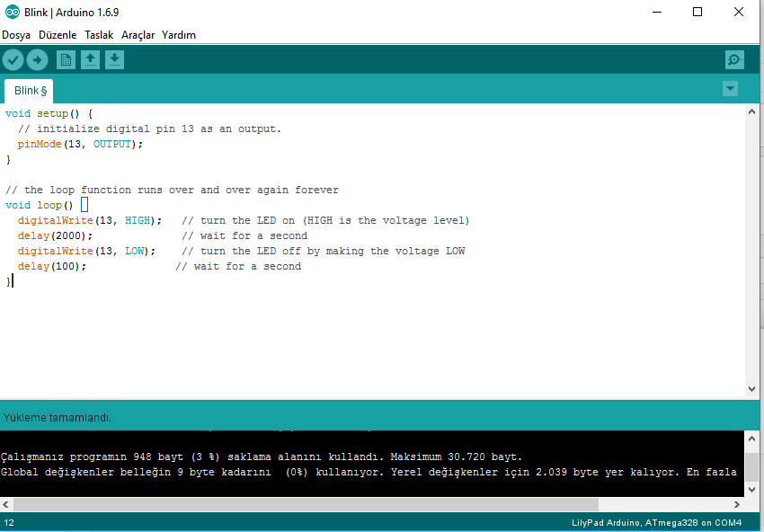Click the Upload (arrow) button

(x=37, y=59)
